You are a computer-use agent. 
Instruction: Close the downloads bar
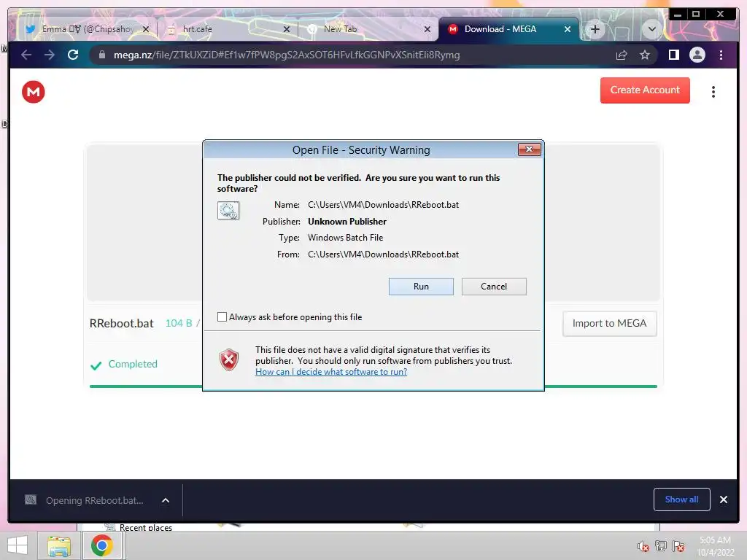[724, 499]
